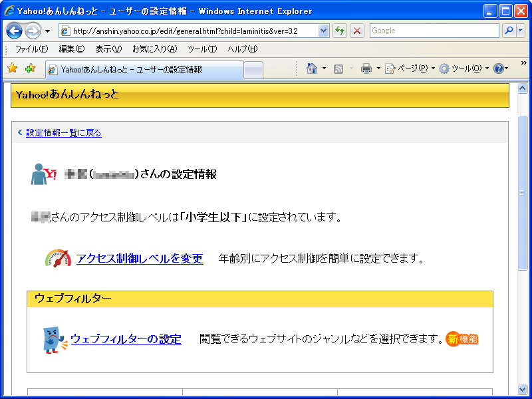
Task: Open the 表示(V) menu
Action: (x=108, y=49)
